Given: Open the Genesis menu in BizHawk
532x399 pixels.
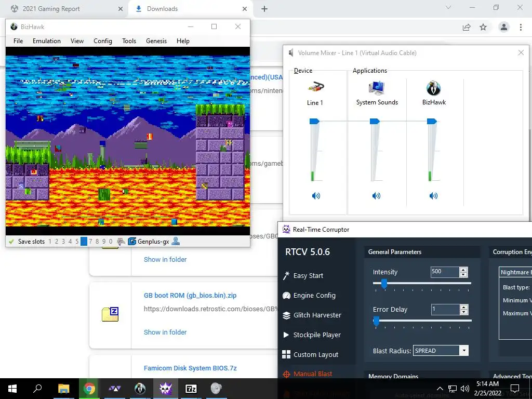Looking at the screenshot, I should [156, 41].
